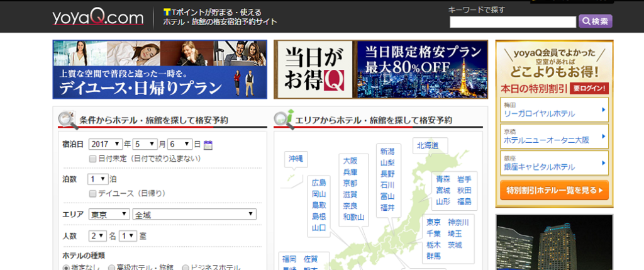Select 千葉 on the area map

pyautogui.click(x=434, y=233)
